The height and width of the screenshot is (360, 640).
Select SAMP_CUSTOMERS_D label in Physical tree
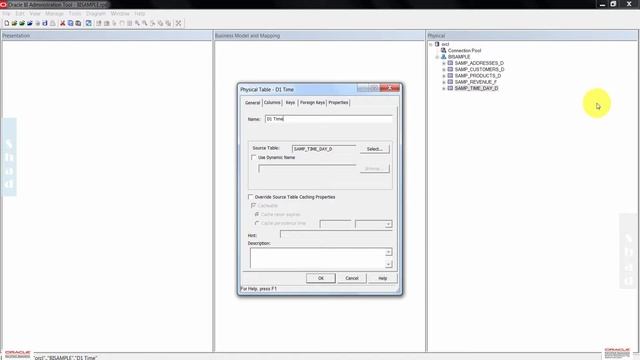pyautogui.click(x=479, y=69)
